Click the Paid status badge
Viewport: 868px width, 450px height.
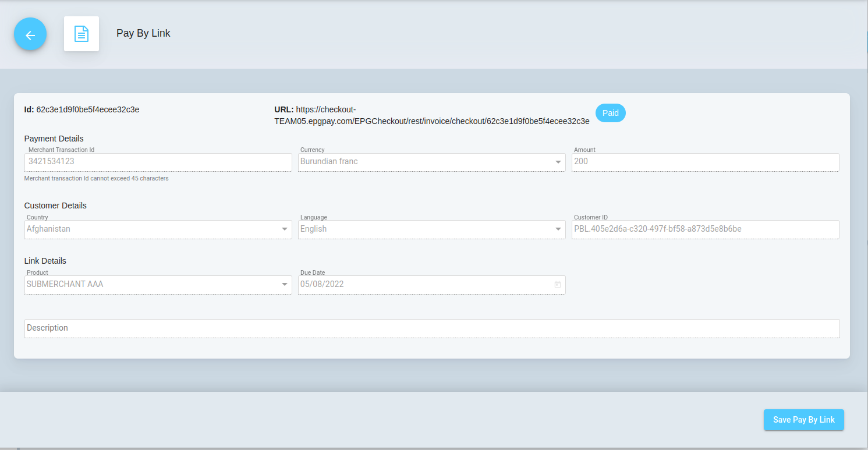click(x=610, y=113)
